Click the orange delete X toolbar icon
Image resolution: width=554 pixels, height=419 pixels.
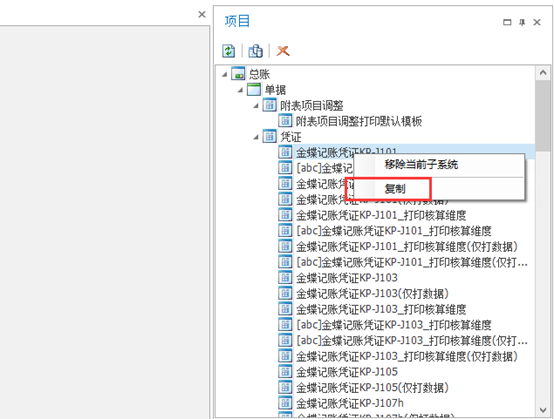point(283,51)
